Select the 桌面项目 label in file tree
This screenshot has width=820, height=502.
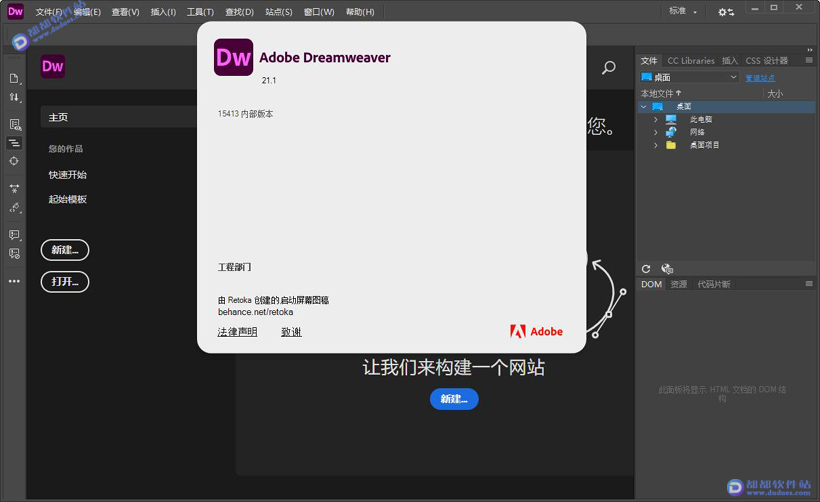pyautogui.click(x=704, y=145)
